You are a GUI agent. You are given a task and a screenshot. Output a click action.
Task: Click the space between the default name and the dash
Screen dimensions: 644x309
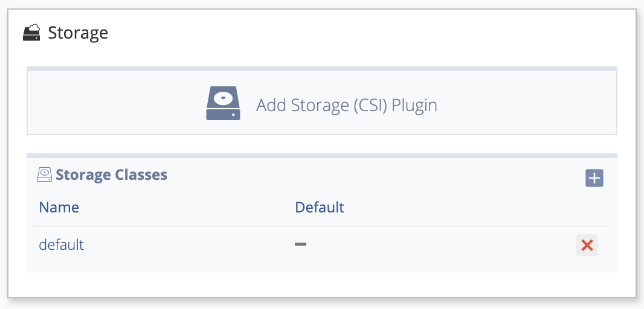tap(189, 245)
